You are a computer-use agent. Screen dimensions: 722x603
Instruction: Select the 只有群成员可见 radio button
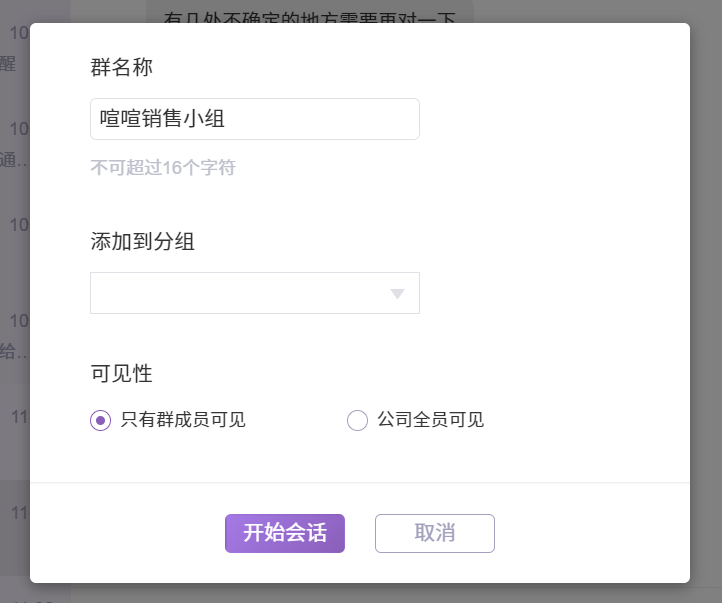[100, 421]
